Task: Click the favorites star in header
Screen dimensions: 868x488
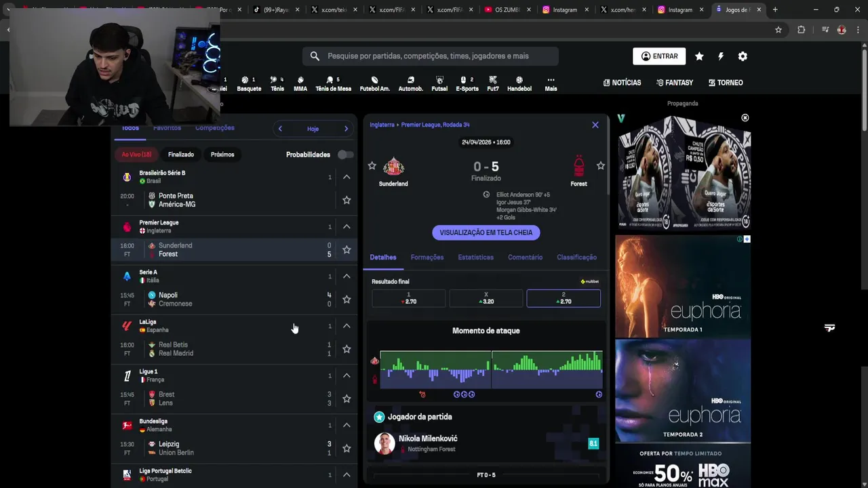Action: (x=699, y=56)
